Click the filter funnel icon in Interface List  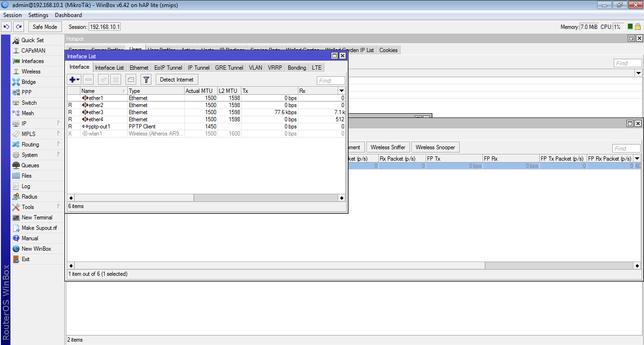146,80
